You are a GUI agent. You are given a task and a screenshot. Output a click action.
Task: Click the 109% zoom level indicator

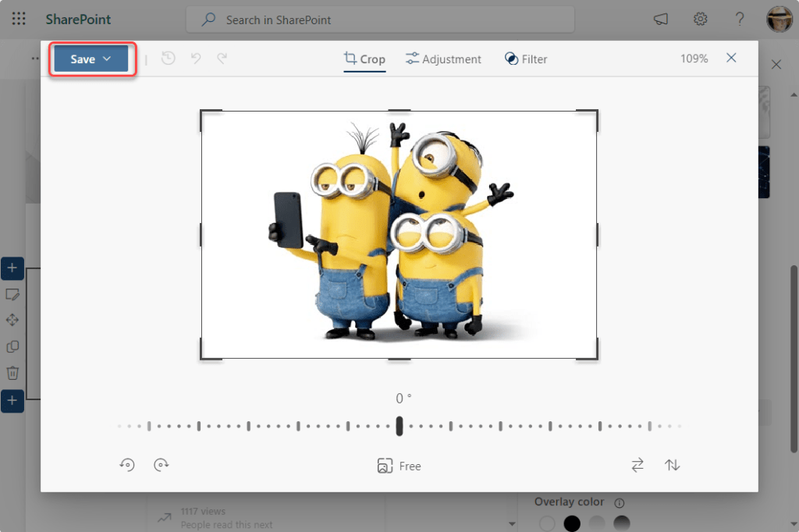pyautogui.click(x=694, y=59)
